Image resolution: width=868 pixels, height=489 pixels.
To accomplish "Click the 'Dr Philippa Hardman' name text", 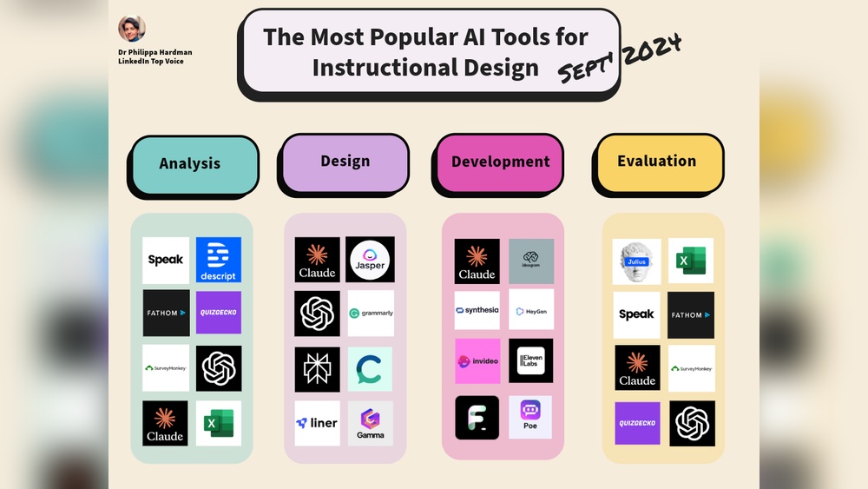I will [x=155, y=52].
